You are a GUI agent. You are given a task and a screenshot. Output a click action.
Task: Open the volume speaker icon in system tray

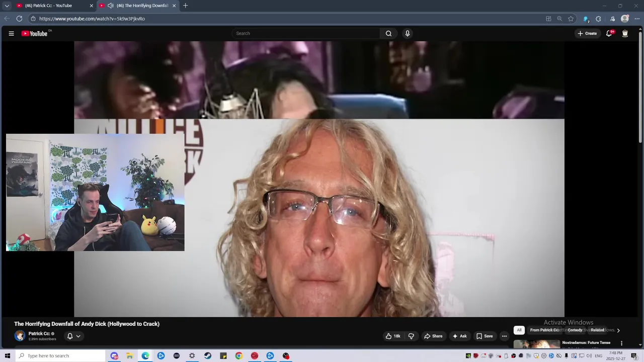coord(589,356)
